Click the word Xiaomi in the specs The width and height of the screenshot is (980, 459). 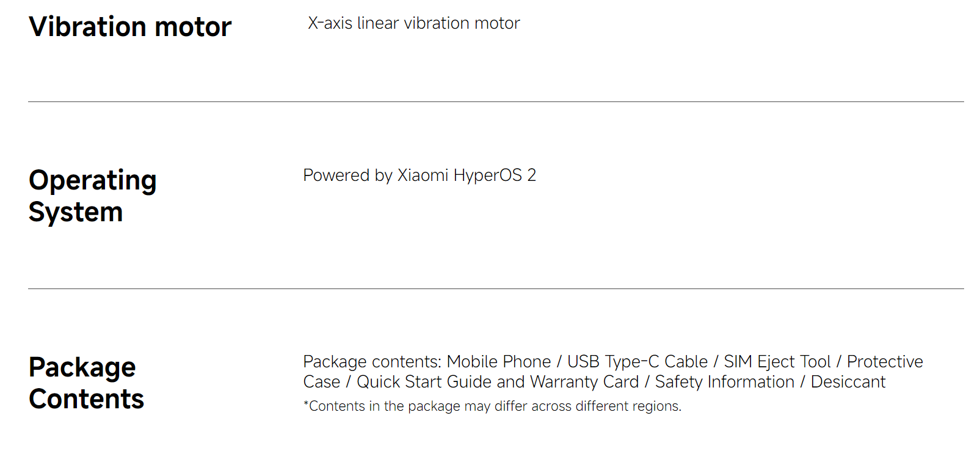[423, 175]
